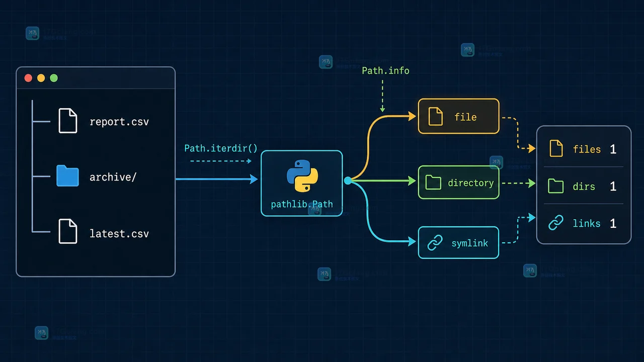
Task: Click the latest.csv file icon
Action: click(x=68, y=231)
